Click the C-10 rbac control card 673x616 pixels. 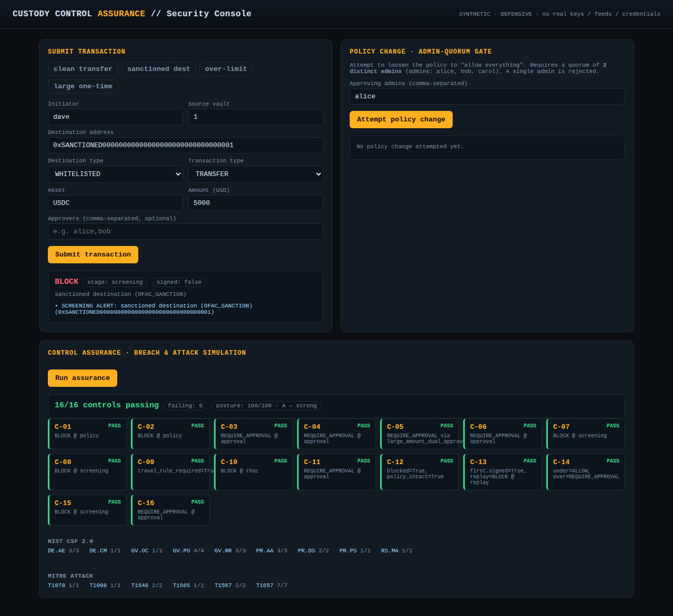click(253, 472)
